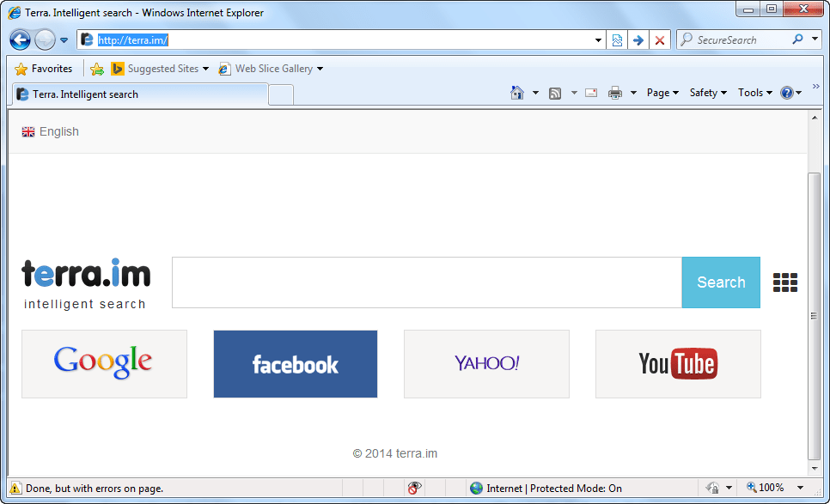The image size is (830, 504).
Task: Expand the zoom level dropdown arrow
Action: (801, 488)
